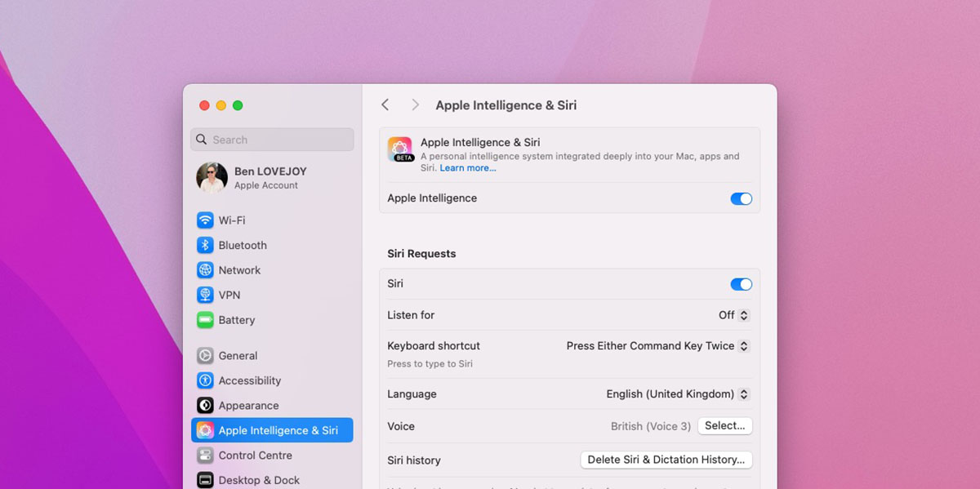Image resolution: width=980 pixels, height=489 pixels.
Task: Turn off the Siri toggle
Action: (741, 284)
